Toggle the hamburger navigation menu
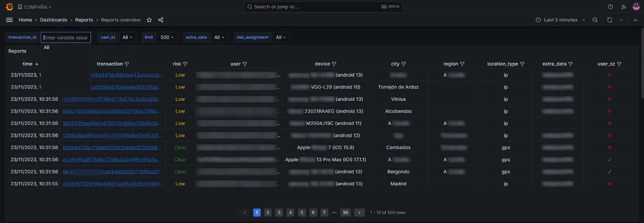Viewport: 644px width, 223px height. pos(9,20)
